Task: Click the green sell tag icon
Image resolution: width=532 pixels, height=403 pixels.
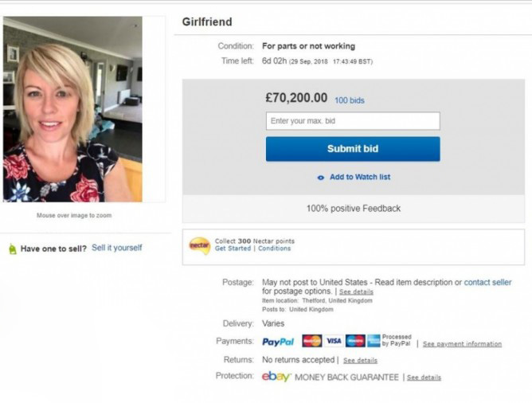Action: tap(12, 248)
